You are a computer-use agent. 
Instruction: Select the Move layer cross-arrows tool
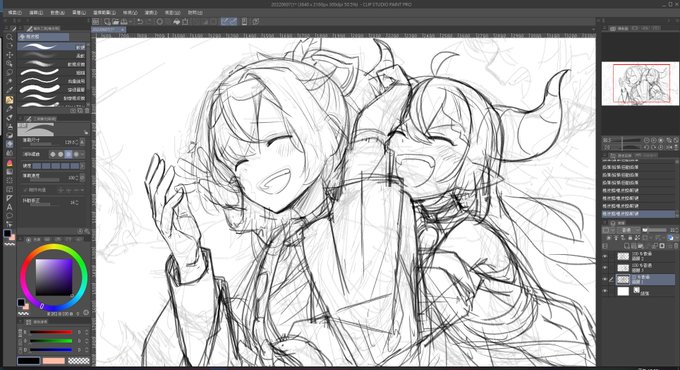pos(10,55)
